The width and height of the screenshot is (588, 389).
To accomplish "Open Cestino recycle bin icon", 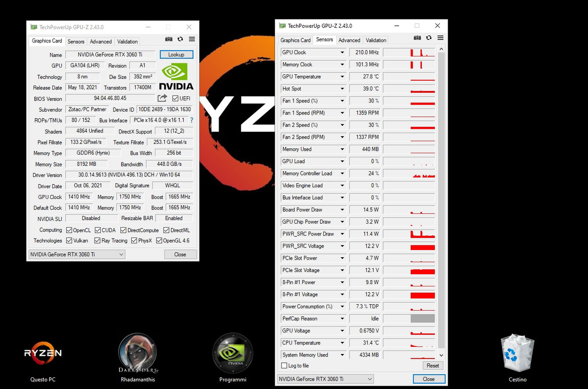I will pyautogui.click(x=518, y=359).
